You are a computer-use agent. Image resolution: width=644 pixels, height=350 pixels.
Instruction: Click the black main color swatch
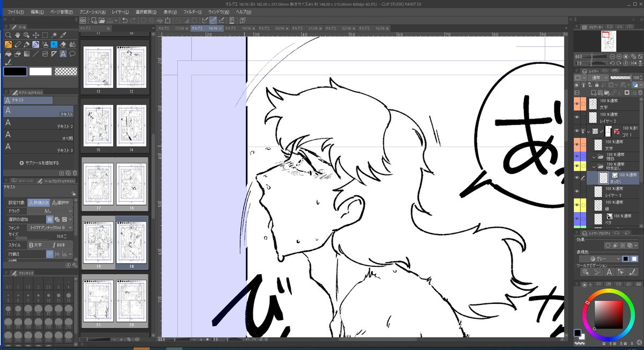(15, 71)
